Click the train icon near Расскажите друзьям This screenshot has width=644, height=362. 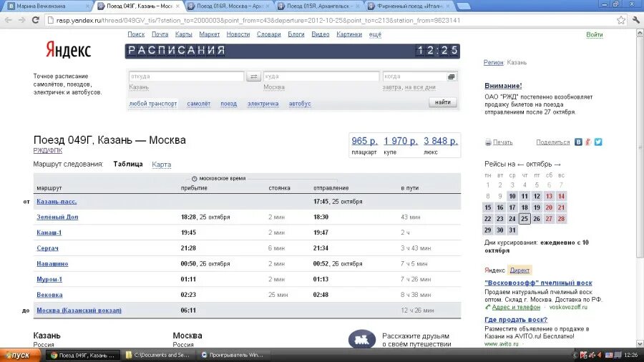(362, 339)
